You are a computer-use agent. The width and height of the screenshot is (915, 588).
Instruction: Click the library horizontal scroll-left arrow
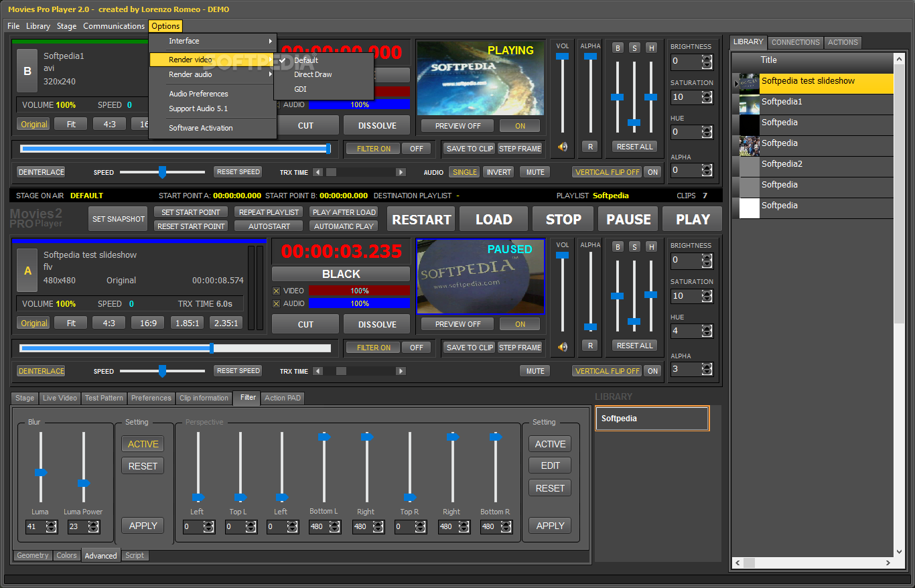tap(736, 563)
